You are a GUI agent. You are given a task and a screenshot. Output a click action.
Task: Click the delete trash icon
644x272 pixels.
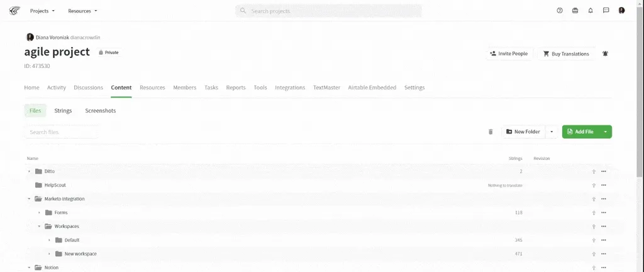coord(491,132)
